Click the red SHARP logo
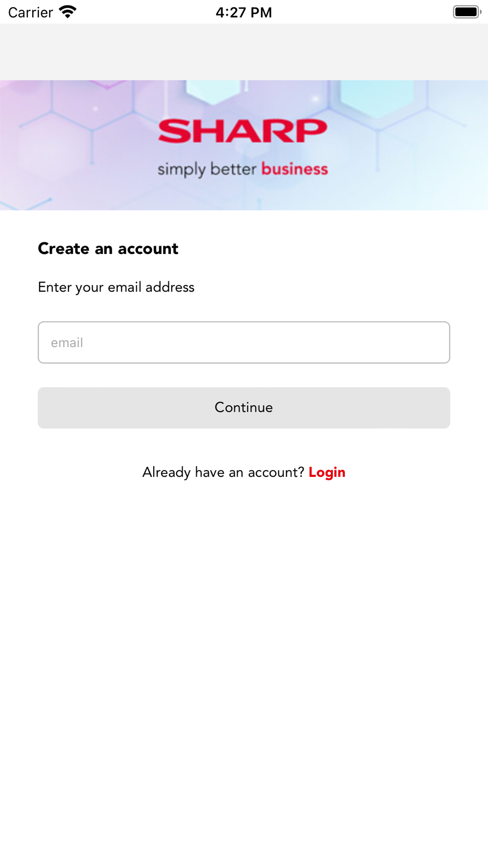 point(243,131)
